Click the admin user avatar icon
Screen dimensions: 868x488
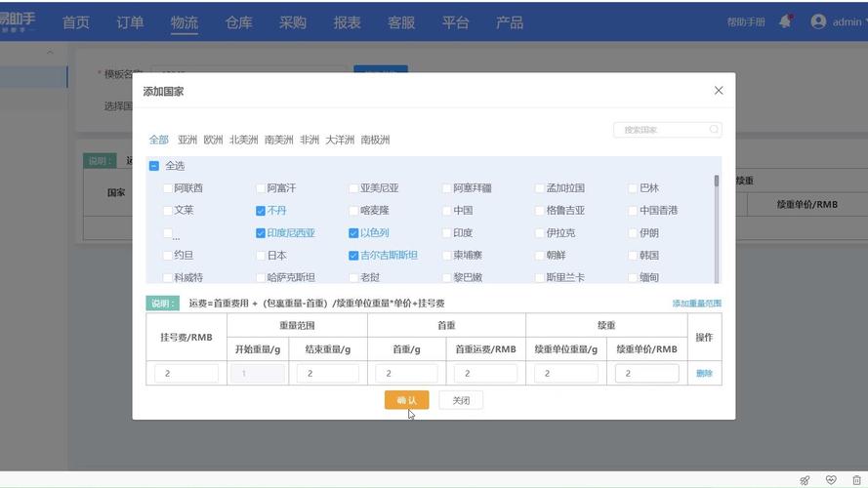[x=818, y=21]
